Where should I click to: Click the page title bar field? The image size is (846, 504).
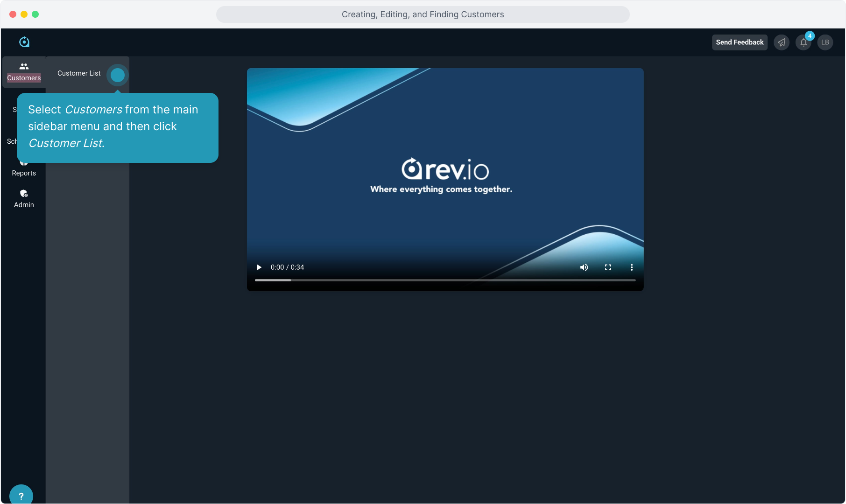click(x=423, y=14)
